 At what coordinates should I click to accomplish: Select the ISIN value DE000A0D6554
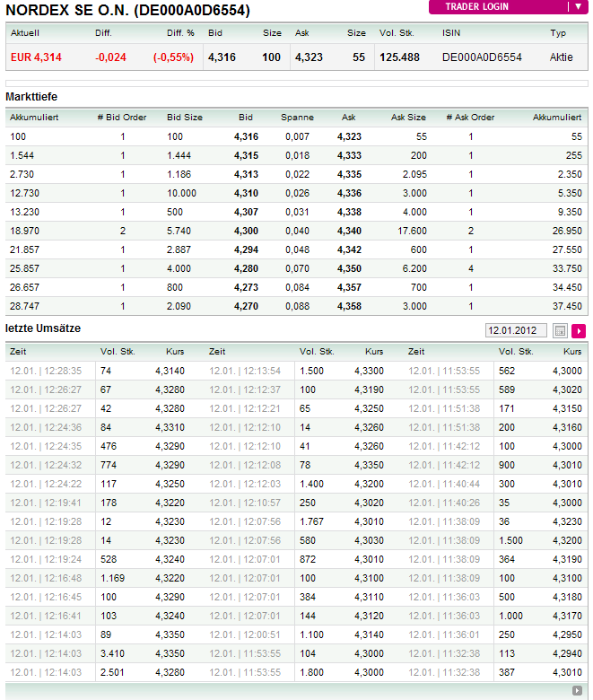482,57
